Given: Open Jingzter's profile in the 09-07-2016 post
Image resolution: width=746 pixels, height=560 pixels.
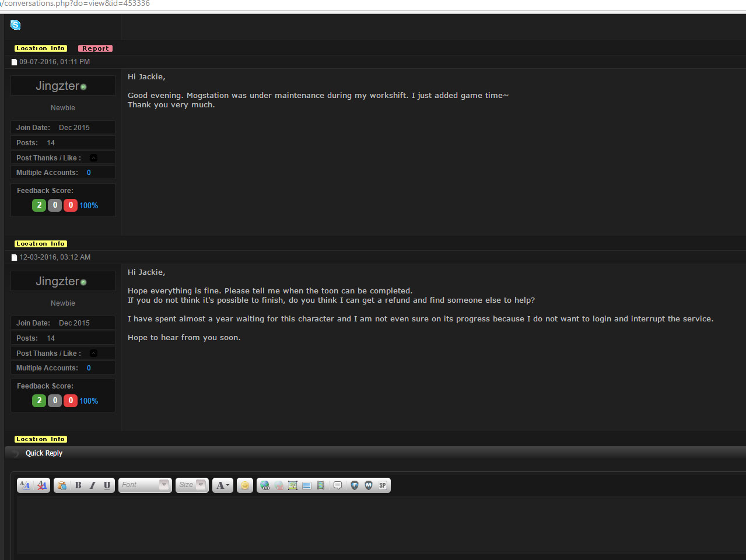Looking at the screenshot, I should (x=57, y=86).
